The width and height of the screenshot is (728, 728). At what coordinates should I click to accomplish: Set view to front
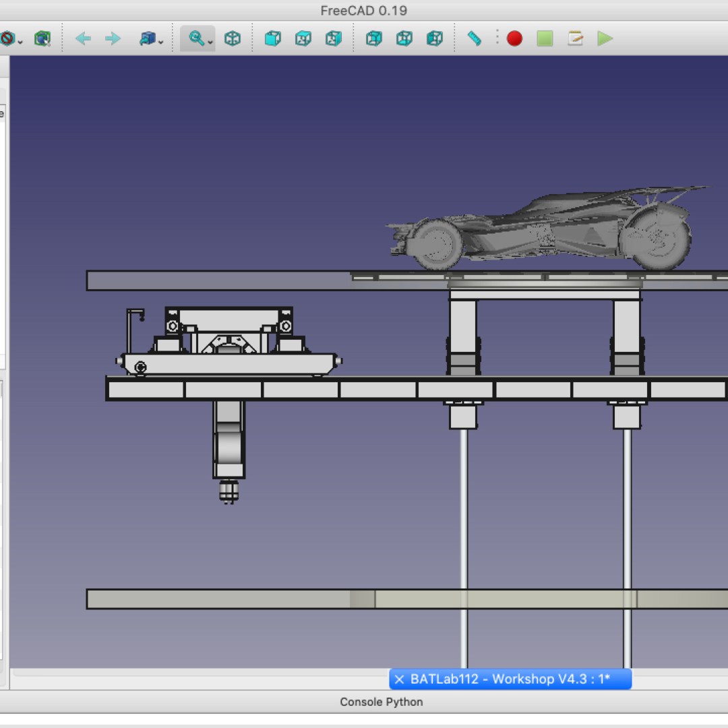coord(273,38)
